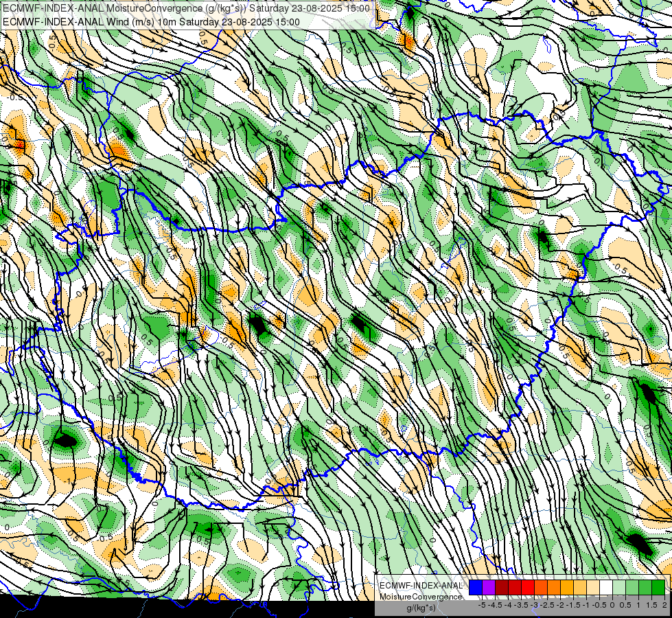Click the MoistureConvergence title line at top
Image resolution: width=672 pixels, height=618 pixels.
pyautogui.click(x=186, y=8)
